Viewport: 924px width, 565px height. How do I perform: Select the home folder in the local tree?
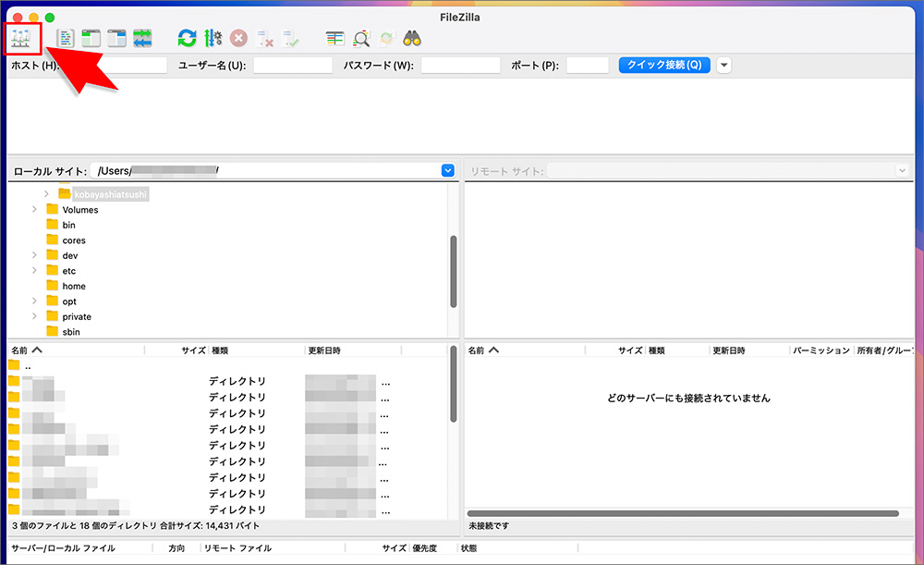(74, 286)
